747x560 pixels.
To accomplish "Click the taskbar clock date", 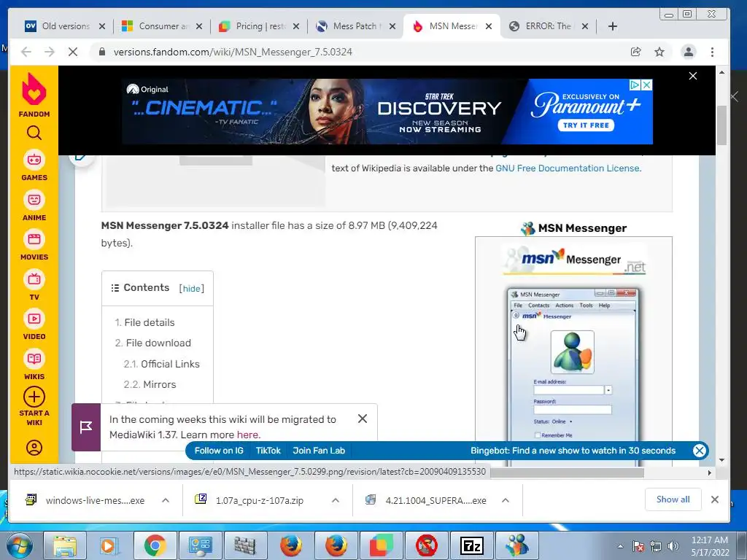I will click(710, 553).
